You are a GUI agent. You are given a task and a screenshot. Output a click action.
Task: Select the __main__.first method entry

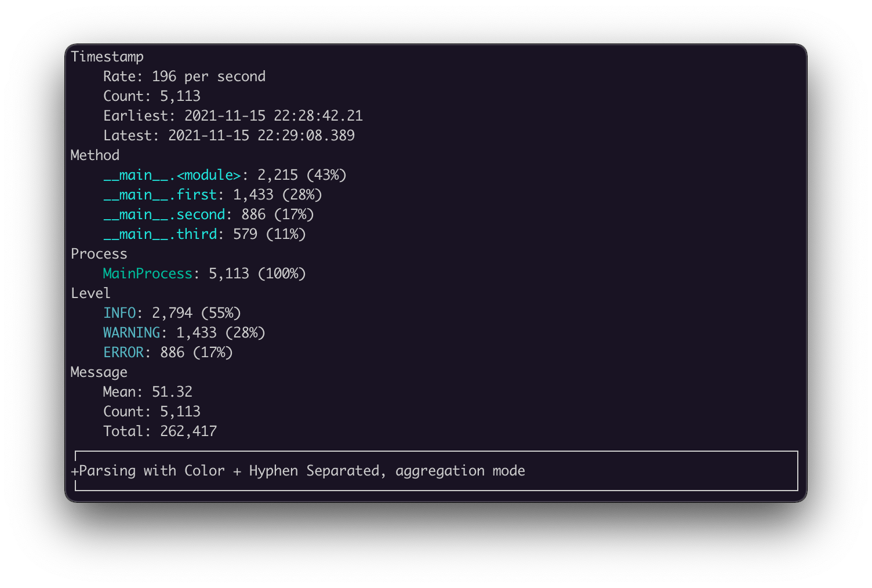point(160,195)
